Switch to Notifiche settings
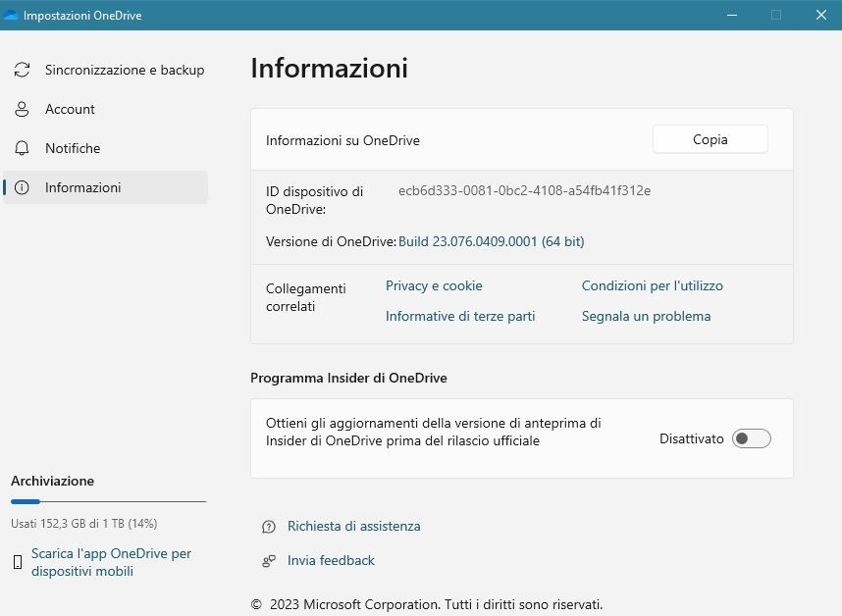Screen dimensions: 842x616 106,148
